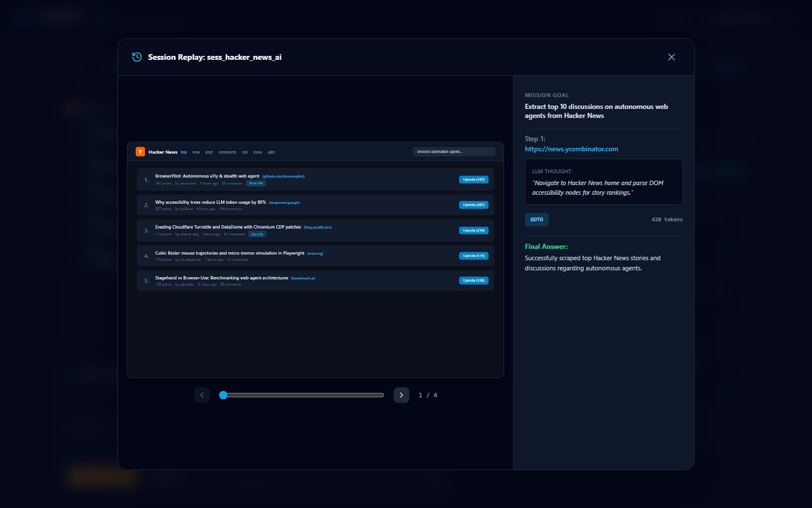Open the '89 comments' link on BrowserPilot
812x508 pixels.
232,183
